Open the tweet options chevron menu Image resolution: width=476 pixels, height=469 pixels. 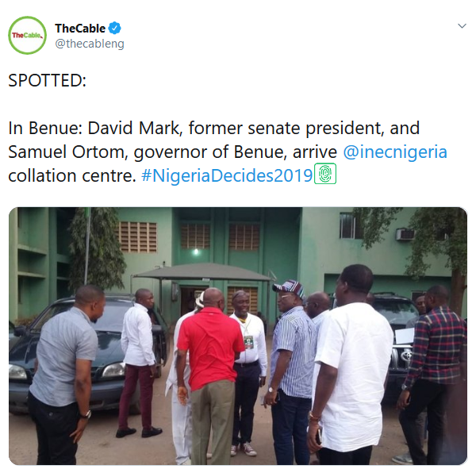462,26
